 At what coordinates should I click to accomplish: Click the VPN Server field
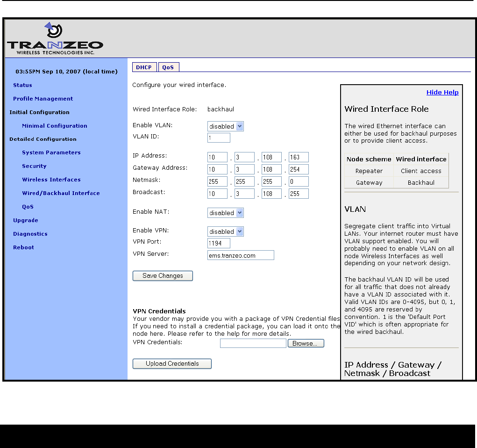click(241, 255)
